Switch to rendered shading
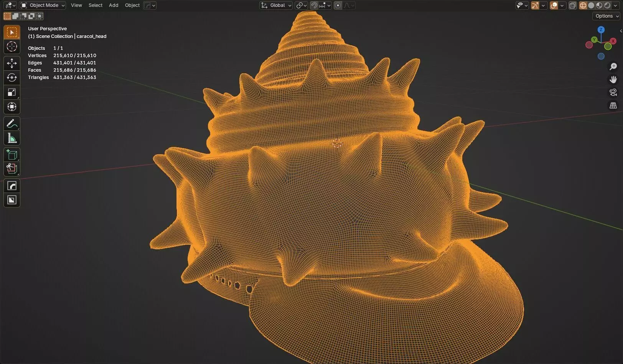The image size is (623, 364). [x=607, y=5]
